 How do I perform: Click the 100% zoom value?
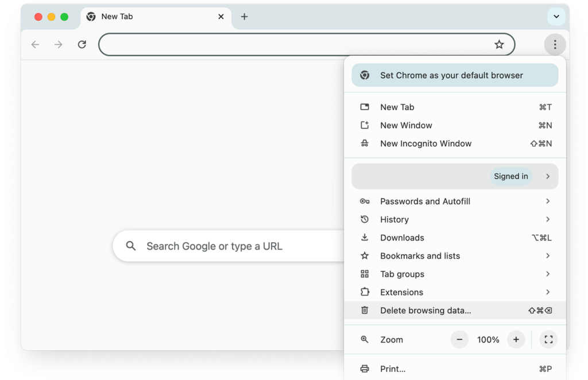tap(488, 339)
